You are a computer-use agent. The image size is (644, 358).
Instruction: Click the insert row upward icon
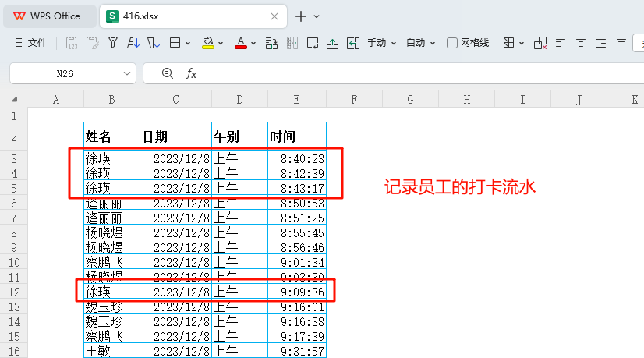pyautogui.click(x=332, y=43)
